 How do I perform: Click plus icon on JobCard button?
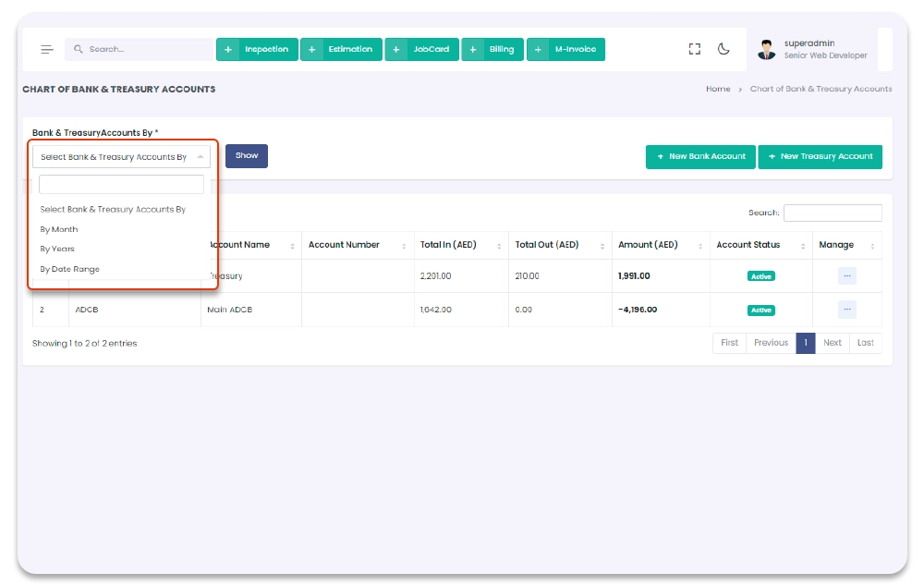coord(396,50)
